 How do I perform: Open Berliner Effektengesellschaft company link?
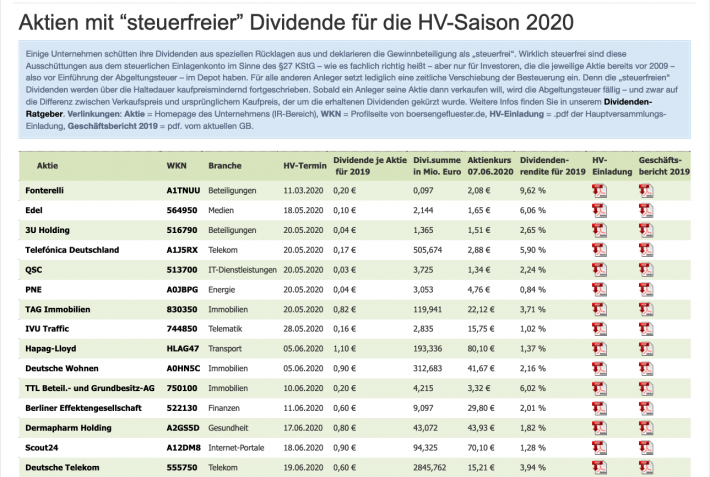[83, 408]
